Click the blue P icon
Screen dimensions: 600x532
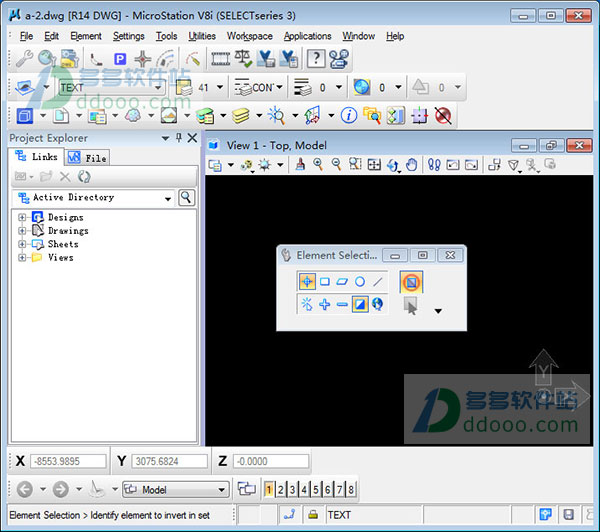(120, 59)
